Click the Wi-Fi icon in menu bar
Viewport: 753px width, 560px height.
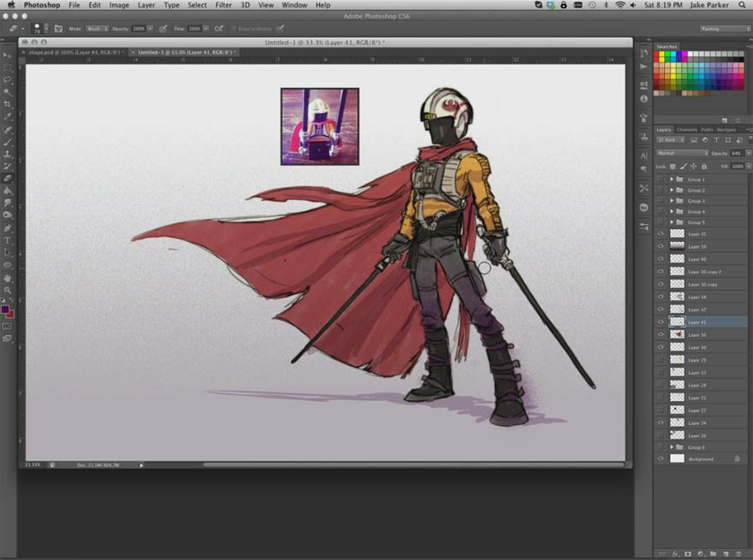620,5
